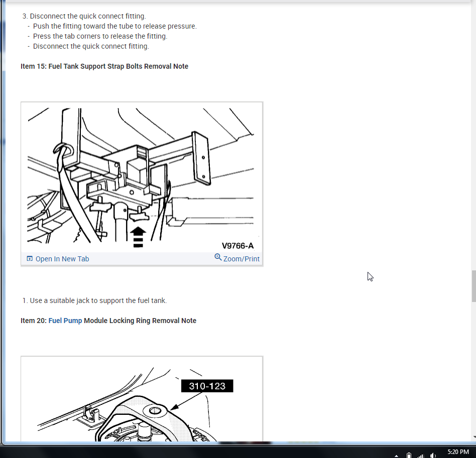This screenshot has width=476, height=458.
Task: Click the 310-123 locking ring tool illustration
Action: coord(142,399)
